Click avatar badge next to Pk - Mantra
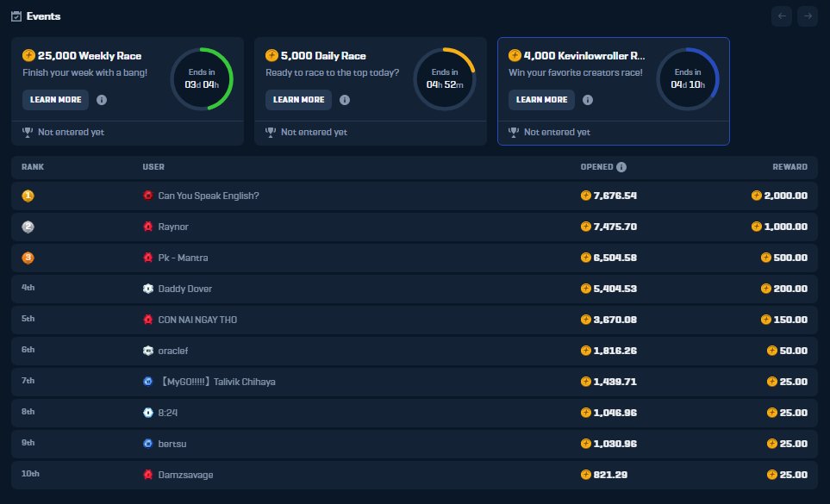The height and width of the screenshot is (504, 830). pyautogui.click(x=148, y=258)
